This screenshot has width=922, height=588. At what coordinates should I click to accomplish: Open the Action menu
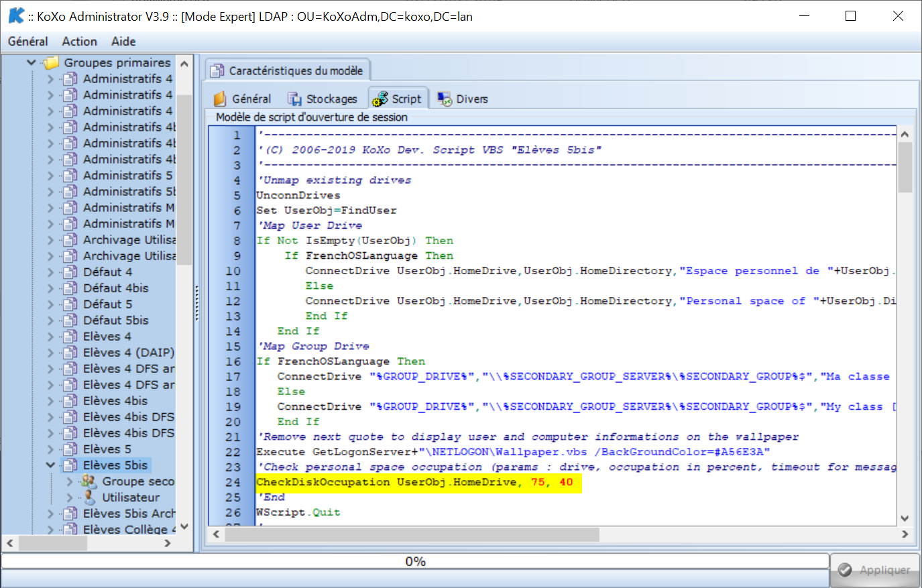point(80,42)
